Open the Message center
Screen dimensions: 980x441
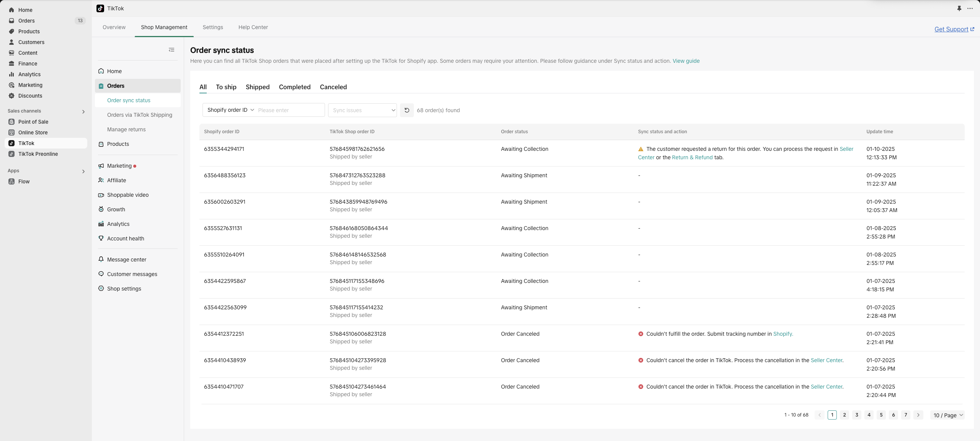coord(126,260)
